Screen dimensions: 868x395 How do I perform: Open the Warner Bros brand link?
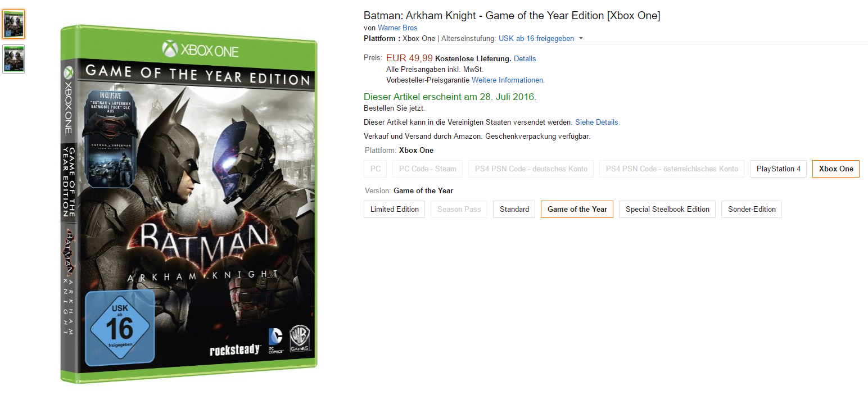pyautogui.click(x=397, y=28)
